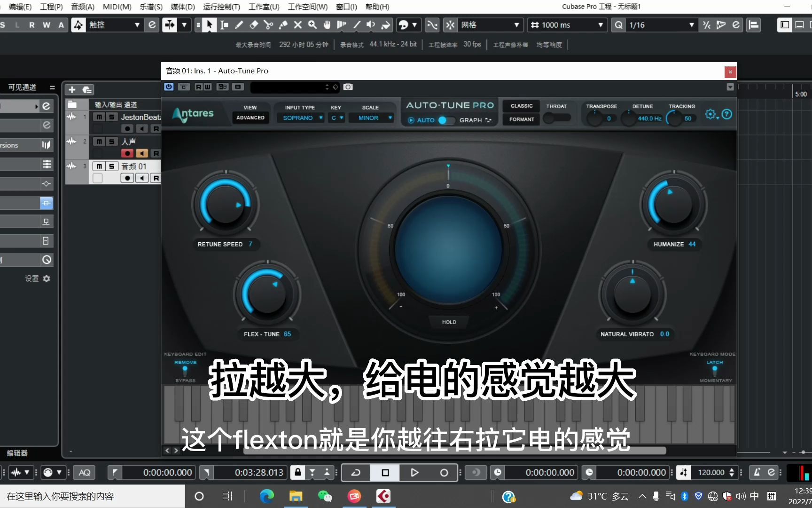
Task: Open the 工程(P) menu
Action: [51, 7]
